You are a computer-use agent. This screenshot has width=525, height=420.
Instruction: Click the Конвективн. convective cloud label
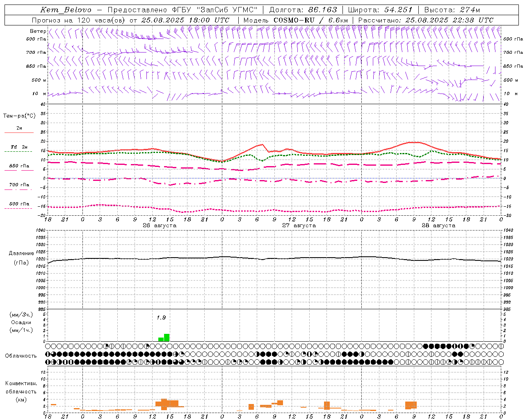tap(21, 383)
